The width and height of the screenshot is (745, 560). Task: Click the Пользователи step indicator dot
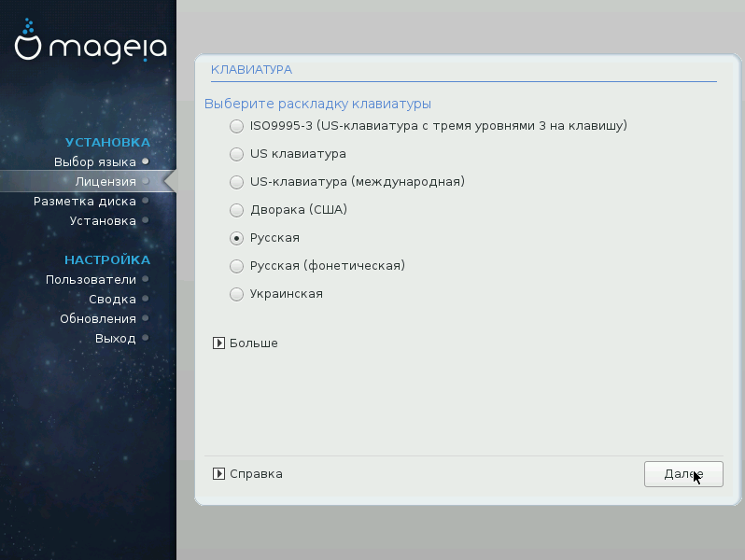pyautogui.click(x=145, y=279)
